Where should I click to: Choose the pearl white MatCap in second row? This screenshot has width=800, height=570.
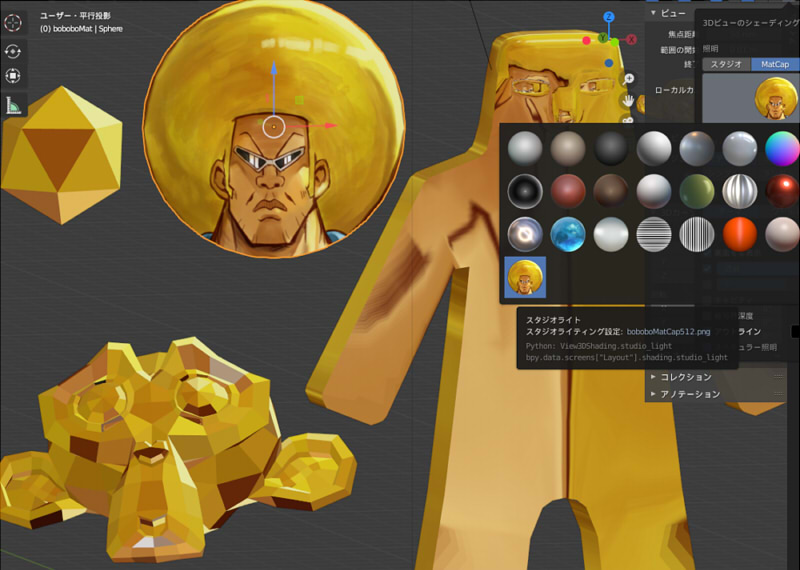point(654,191)
